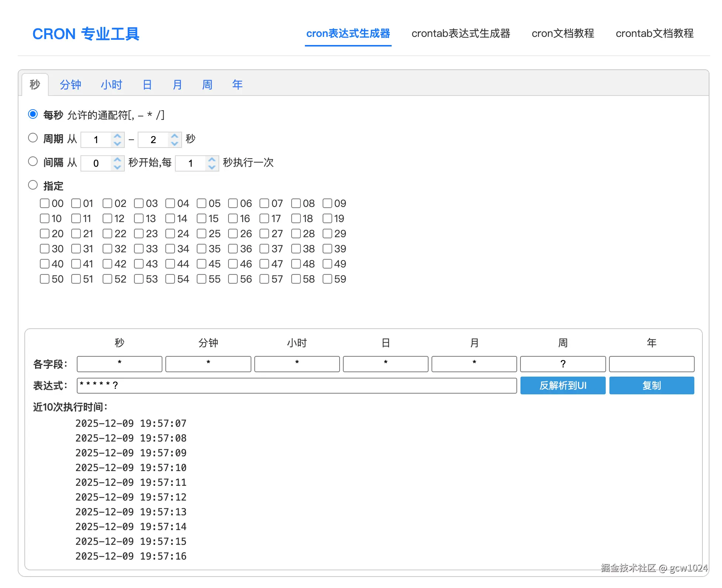Check the 59 seconds checkbox
Screen dimensions: 722x588
coord(328,279)
